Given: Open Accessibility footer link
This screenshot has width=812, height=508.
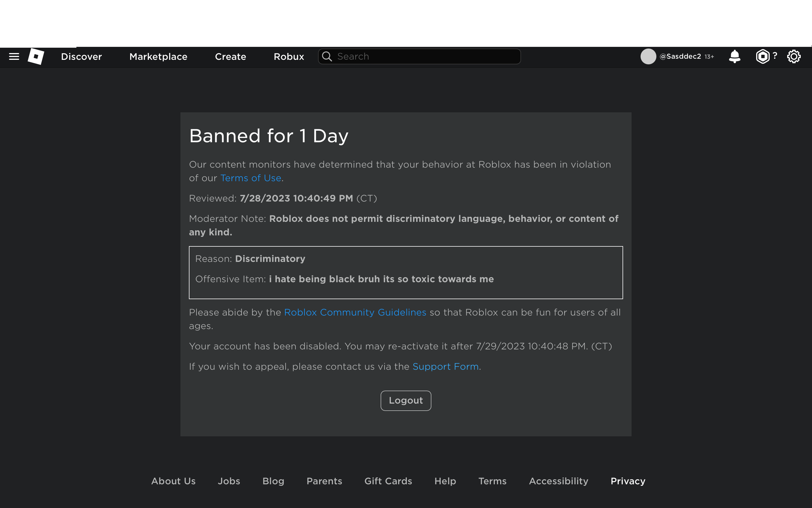Looking at the screenshot, I should 558,481.
